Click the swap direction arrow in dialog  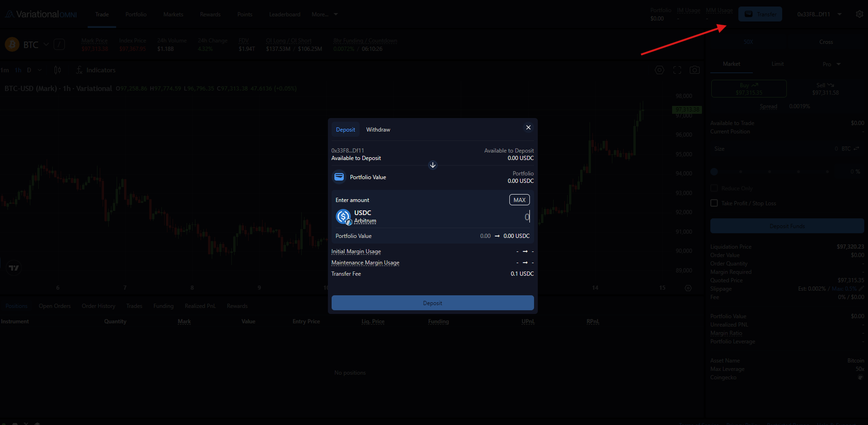(x=433, y=165)
